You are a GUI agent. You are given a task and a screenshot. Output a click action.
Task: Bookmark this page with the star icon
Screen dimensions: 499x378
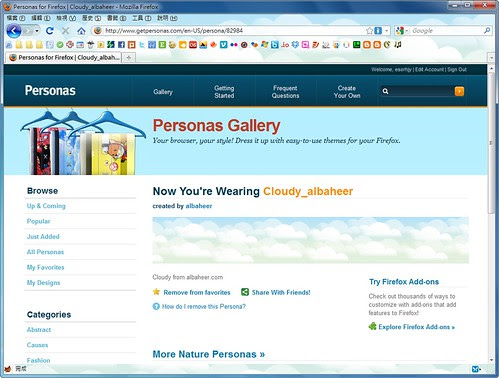[369, 31]
